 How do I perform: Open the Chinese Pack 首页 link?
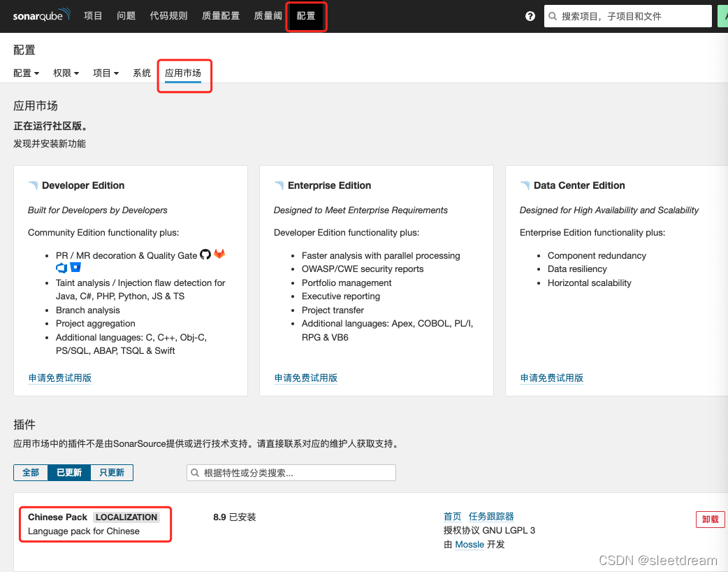452,516
